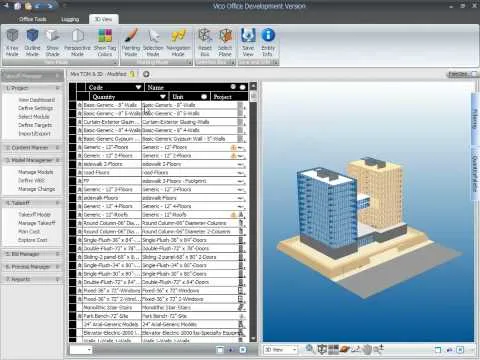Select the 3D View ribbon tab
Image resolution: width=480 pixels, height=360 pixels.
(x=104, y=19)
